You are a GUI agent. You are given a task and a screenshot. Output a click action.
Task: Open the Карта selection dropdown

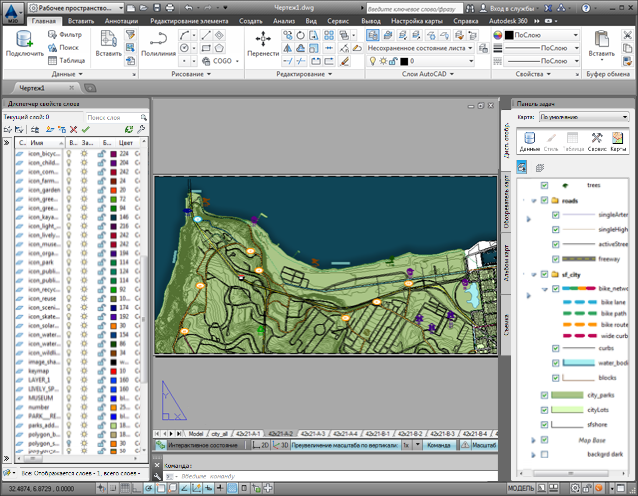click(x=583, y=116)
